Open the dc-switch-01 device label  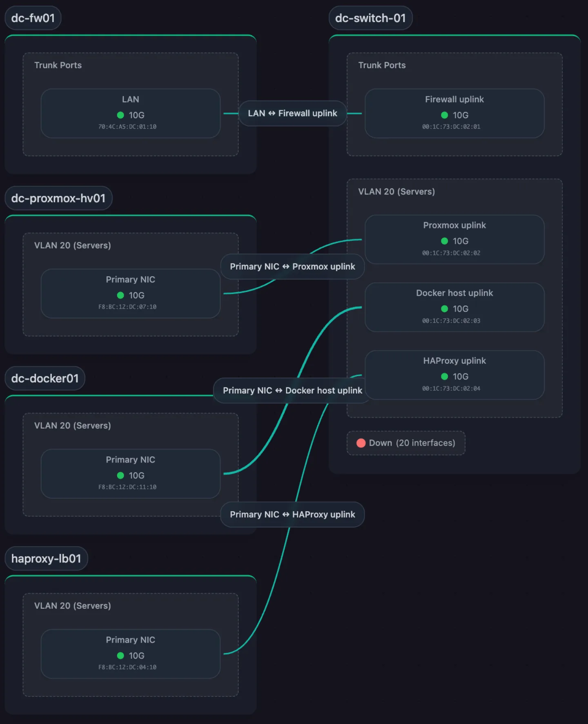370,18
